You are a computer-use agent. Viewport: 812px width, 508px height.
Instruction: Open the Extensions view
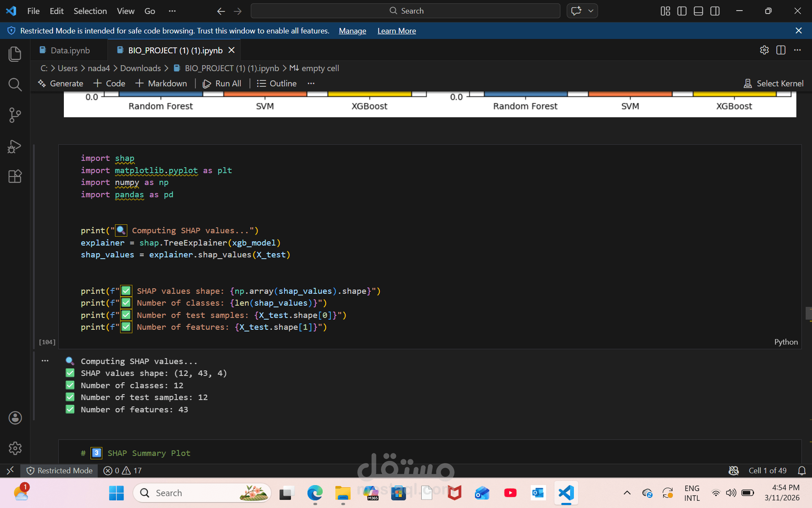click(x=15, y=176)
